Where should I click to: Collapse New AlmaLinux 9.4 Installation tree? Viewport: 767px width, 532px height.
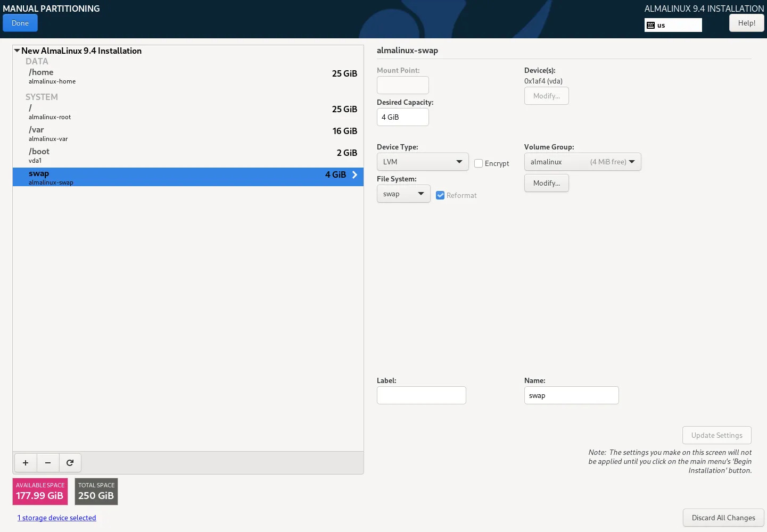[x=17, y=51]
